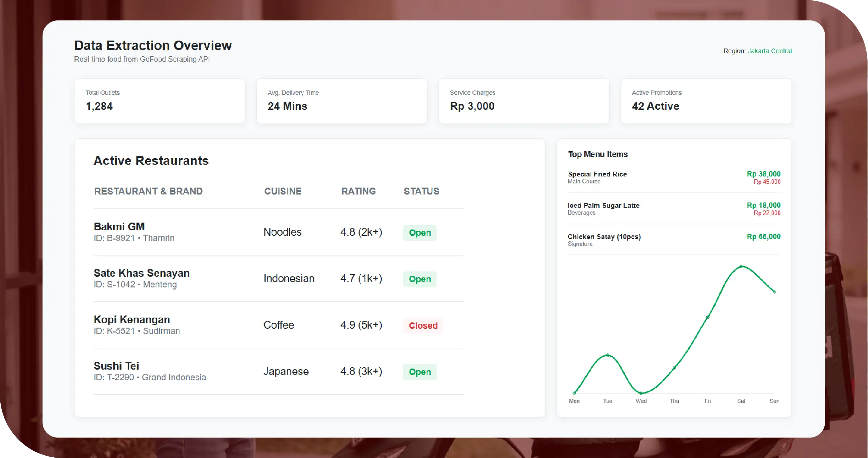This screenshot has height=458, width=868.
Task: Click the Rating column header
Action: pyautogui.click(x=358, y=191)
